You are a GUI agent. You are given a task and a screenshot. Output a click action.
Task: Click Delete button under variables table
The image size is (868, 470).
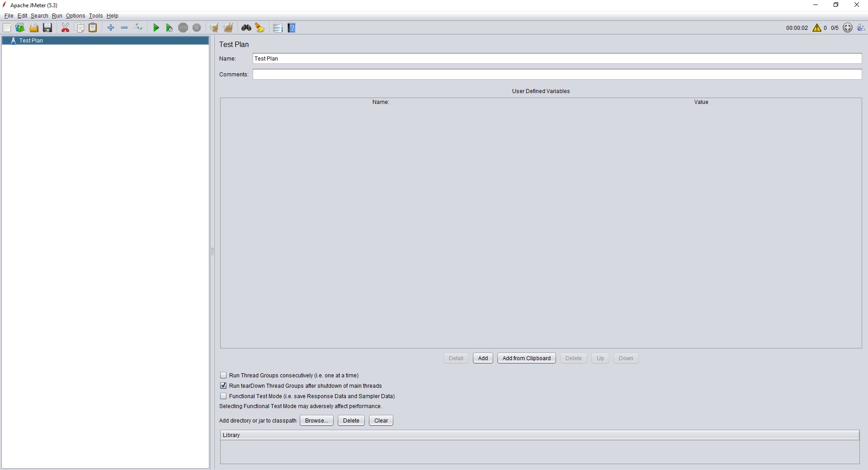point(574,358)
